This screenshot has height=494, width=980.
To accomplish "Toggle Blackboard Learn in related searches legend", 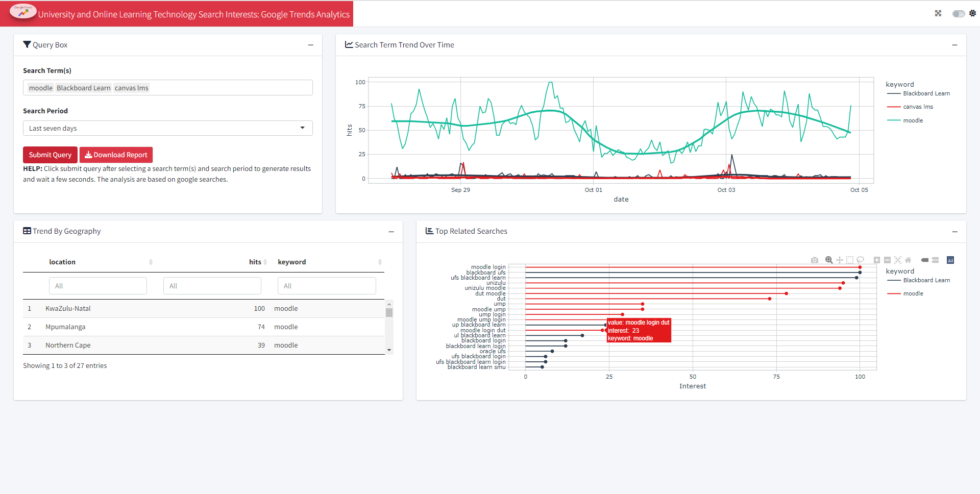I will tap(926, 280).
